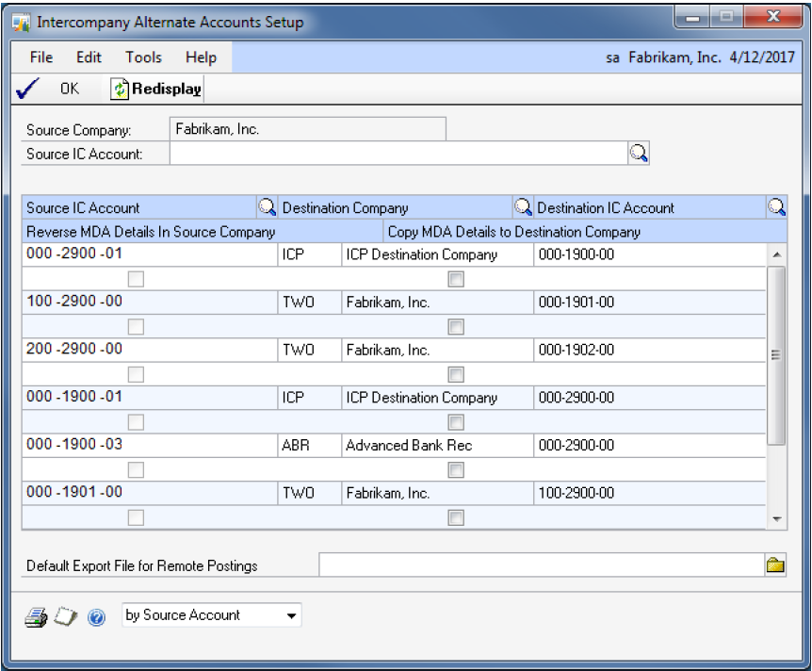Open the Destination Company column lookup icon
The width and height of the screenshot is (812, 671).
click(523, 207)
